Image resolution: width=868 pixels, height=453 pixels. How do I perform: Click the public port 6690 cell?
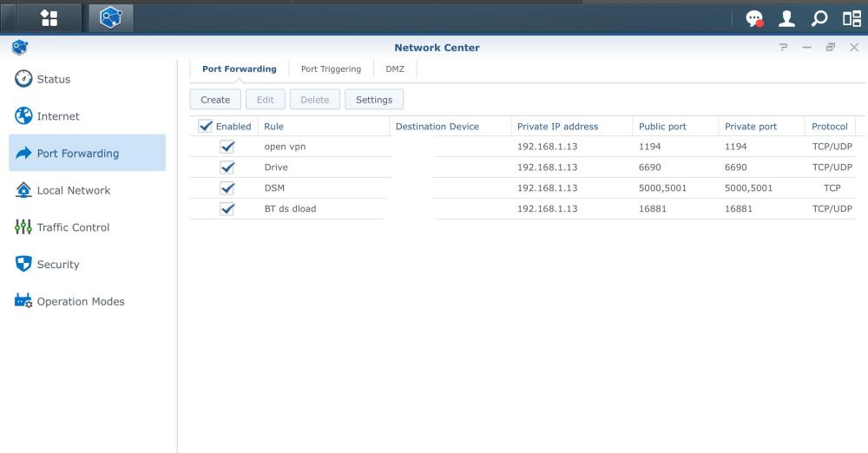(x=650, y=167)
